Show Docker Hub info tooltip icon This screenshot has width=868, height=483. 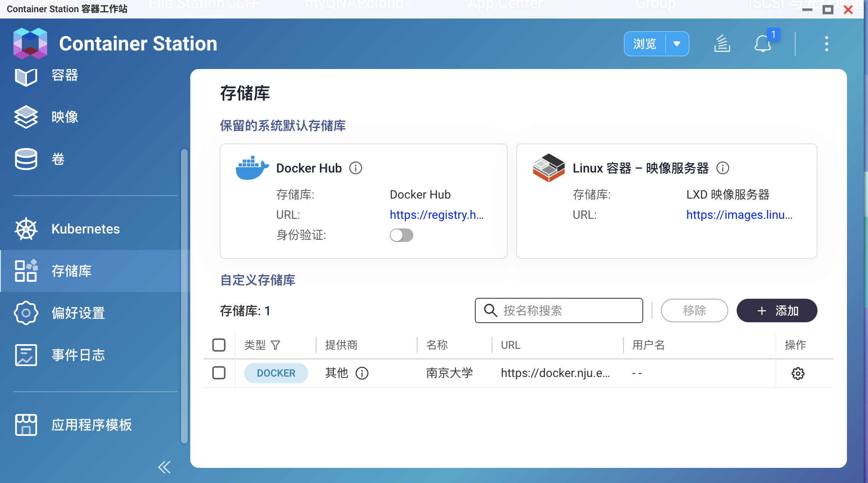356,168
